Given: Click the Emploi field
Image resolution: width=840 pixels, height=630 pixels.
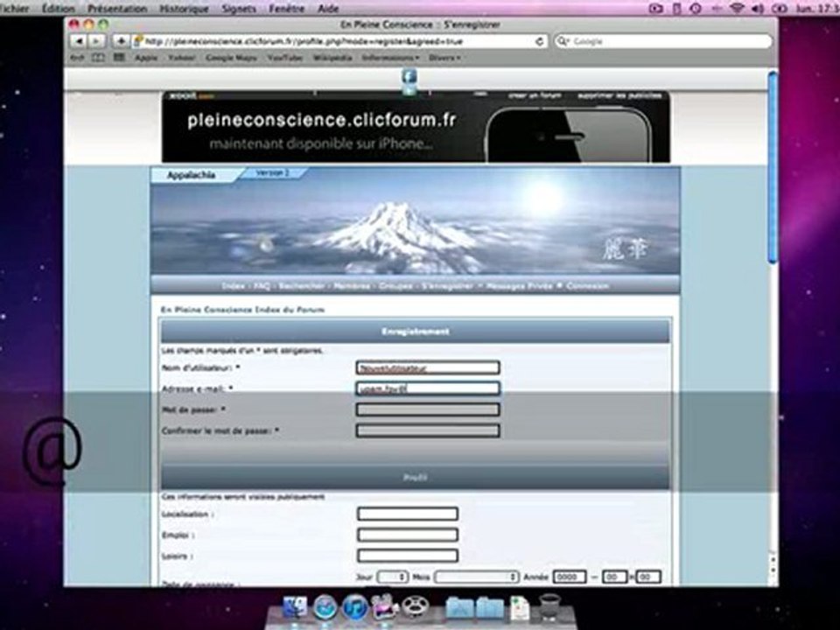Looking at the screenshot, I should 408,535.
